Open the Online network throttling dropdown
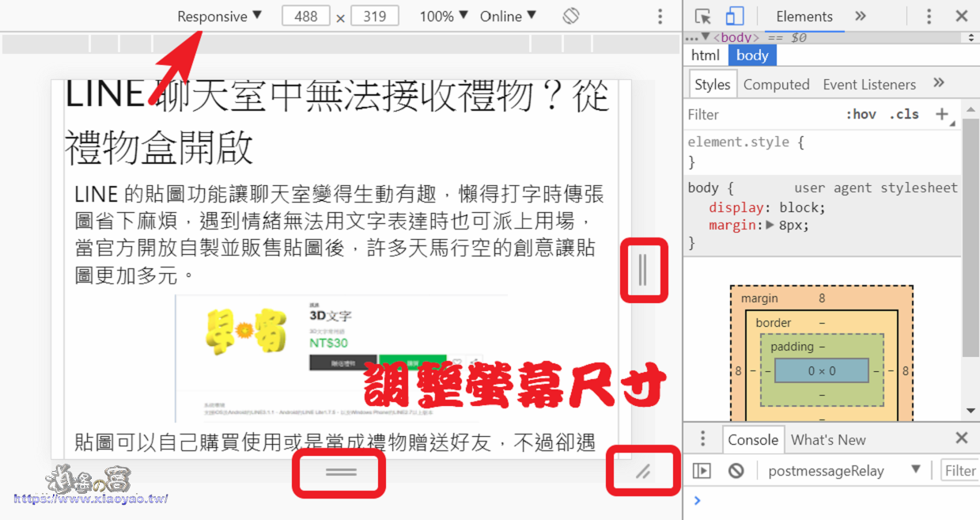Image resolution: width=980 pixels, height=520 pixels. 508,16
